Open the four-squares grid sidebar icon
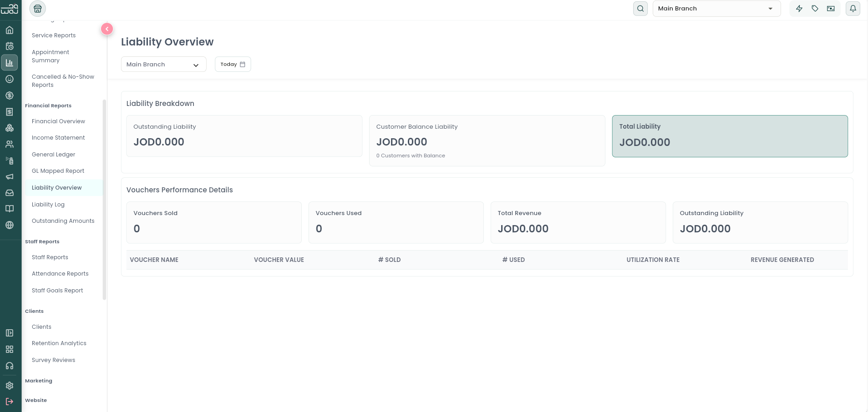This screenshot has width=868, height=412. point(10,349)
